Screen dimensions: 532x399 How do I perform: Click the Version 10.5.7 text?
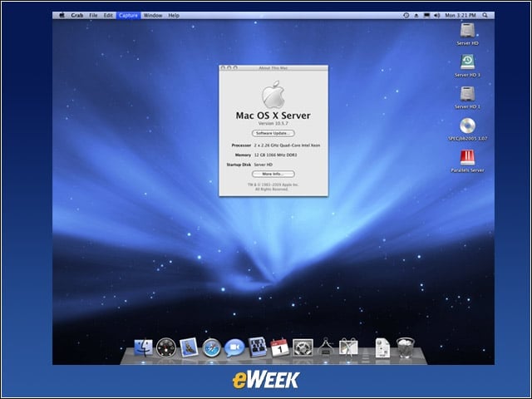tap(273, 123)
